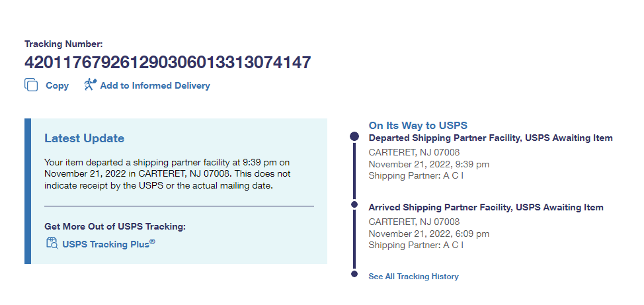Click Departed Shipping Partner Facility status title
The height and width of the screenshot is (305, 644).
point(490,138)
